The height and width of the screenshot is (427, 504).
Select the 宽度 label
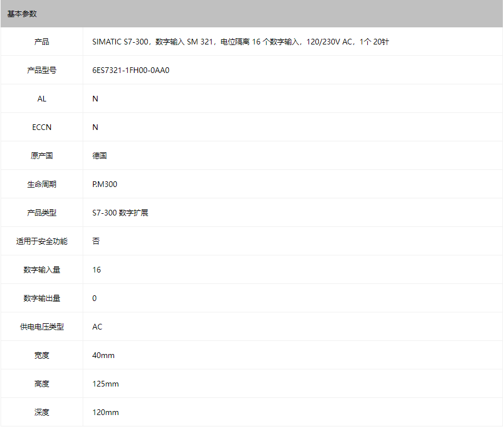point(42,355)
